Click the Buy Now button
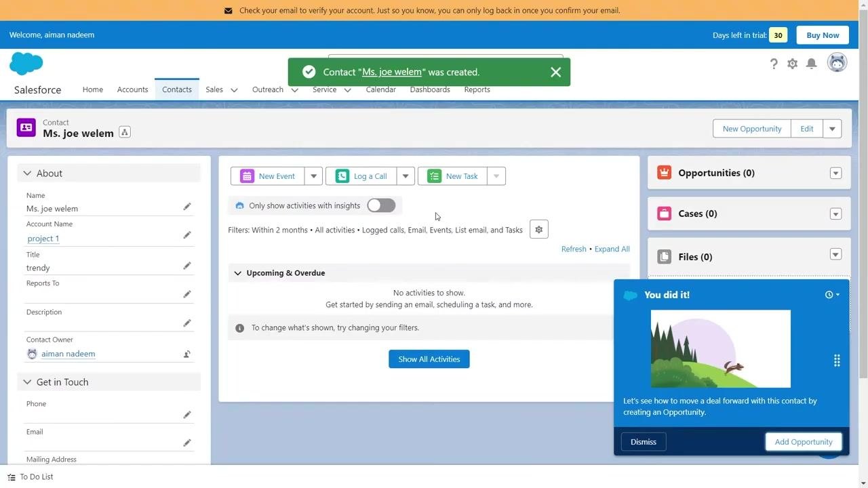This screenshot has height=488, width=868. (823, 35)
